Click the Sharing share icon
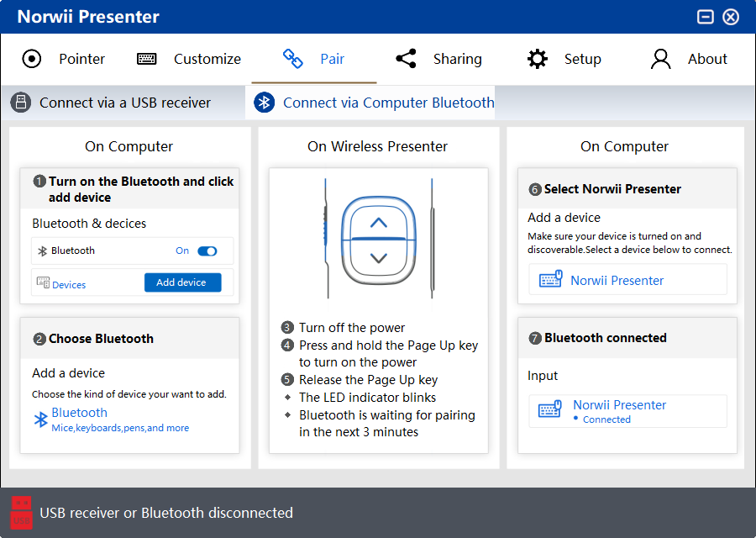Screen dimensions: 756x538 coord(406,59)
